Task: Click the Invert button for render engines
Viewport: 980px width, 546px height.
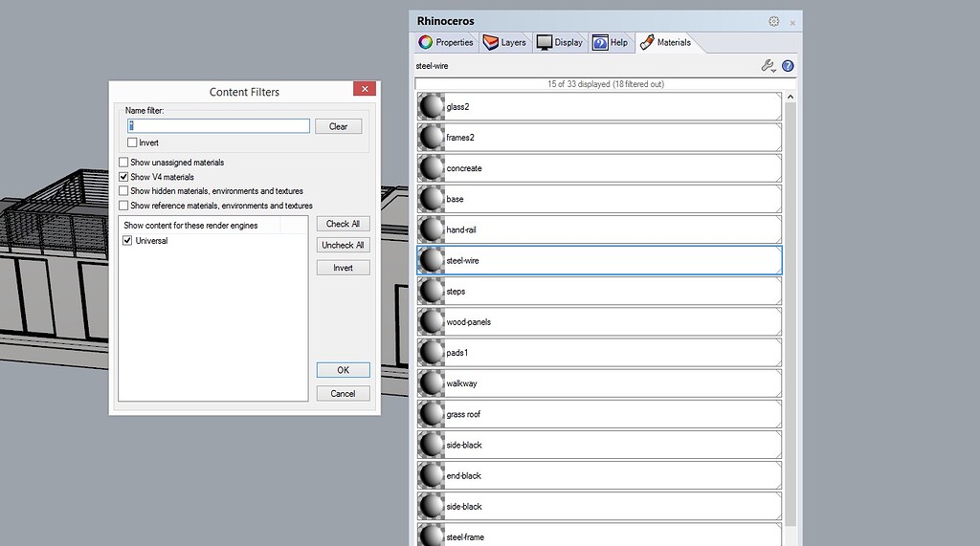Action: point(344,268)
